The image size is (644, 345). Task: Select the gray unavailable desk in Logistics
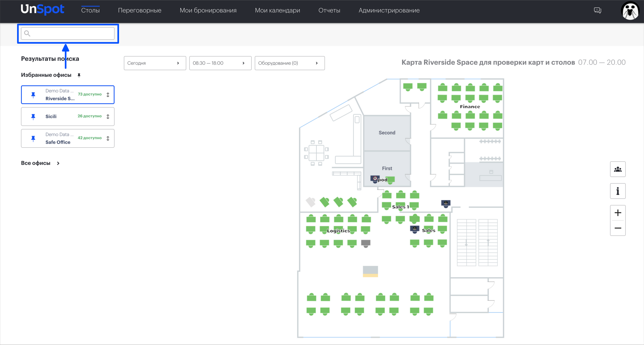point(366,243)
